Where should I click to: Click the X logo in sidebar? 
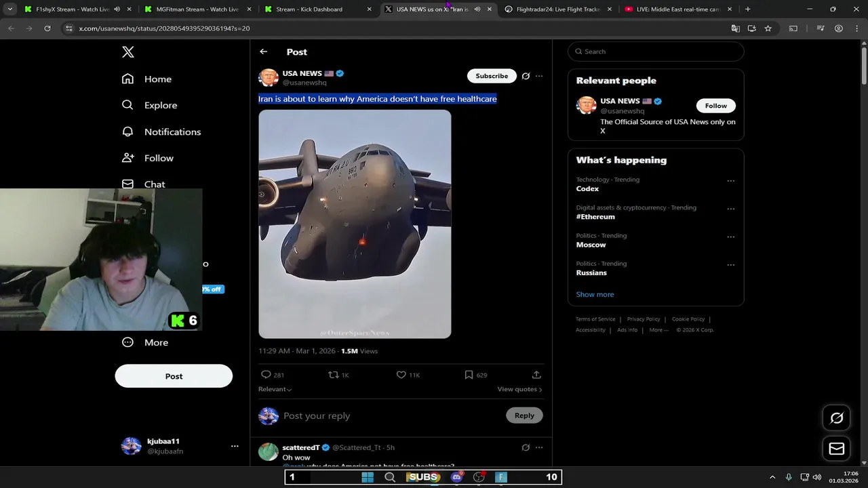coord(128,52)
